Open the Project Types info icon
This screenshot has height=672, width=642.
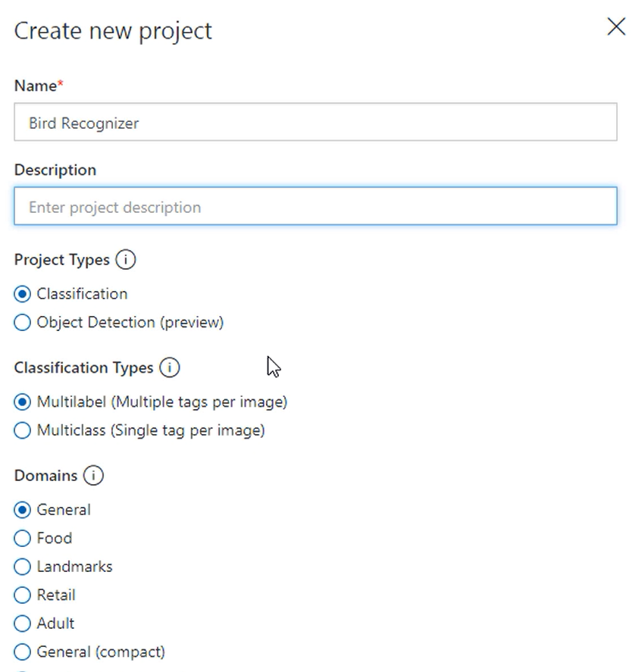[x=125, y=260]
